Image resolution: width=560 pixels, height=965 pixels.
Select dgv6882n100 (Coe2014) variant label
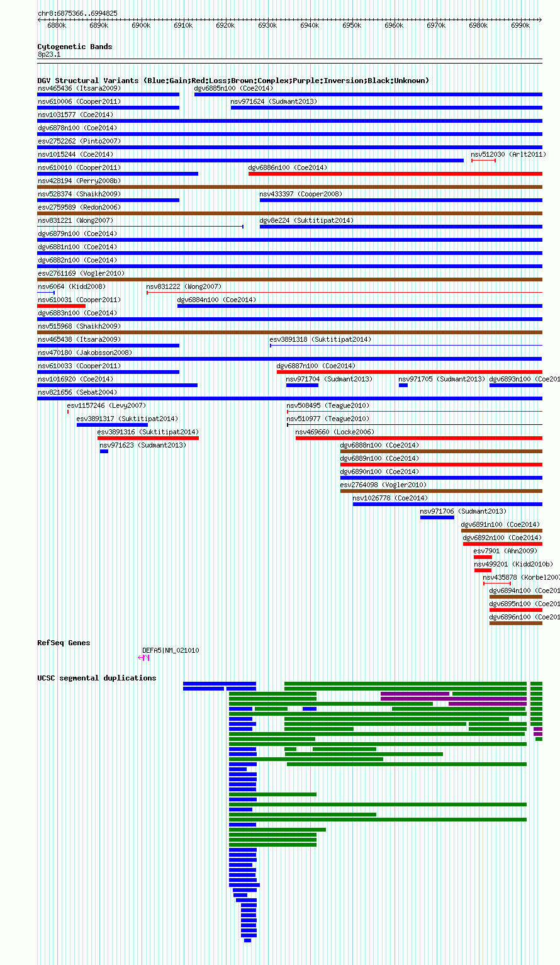tap(77, 260)
